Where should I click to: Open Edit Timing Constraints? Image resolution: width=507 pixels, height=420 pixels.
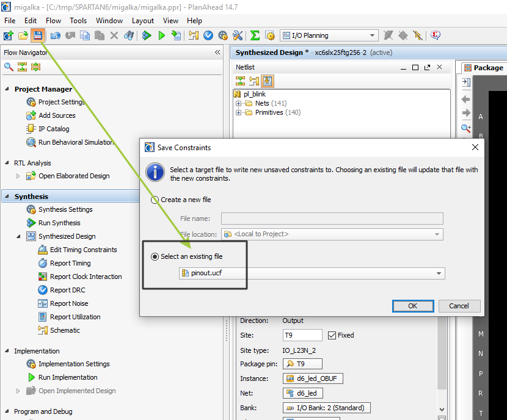78,250
